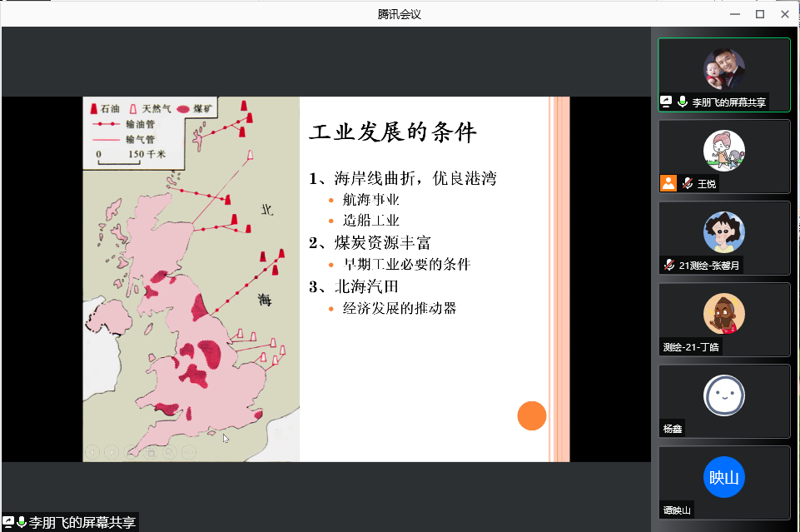
Task: Click the magnifier zoom icon on slide
Action: 170,452
